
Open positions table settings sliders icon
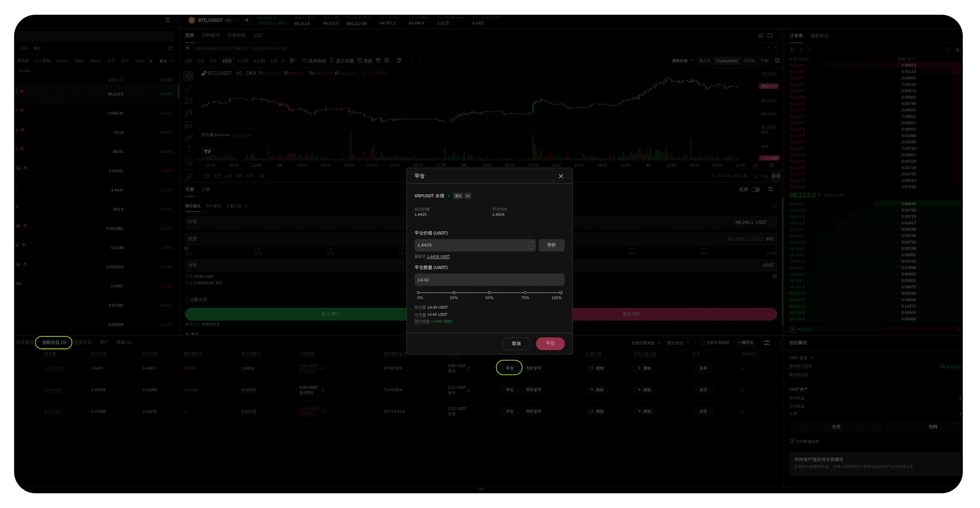coord(767,343)
